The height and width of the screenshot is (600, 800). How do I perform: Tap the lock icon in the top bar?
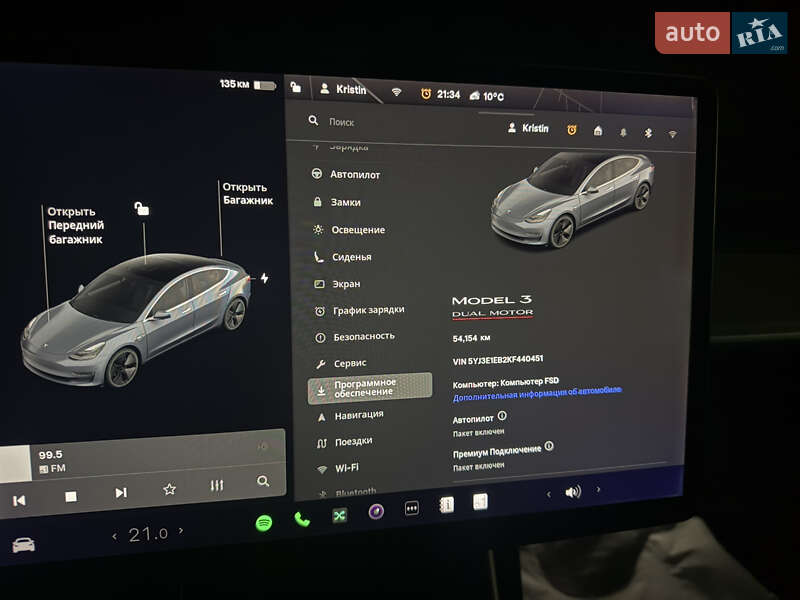click(294, 89)
